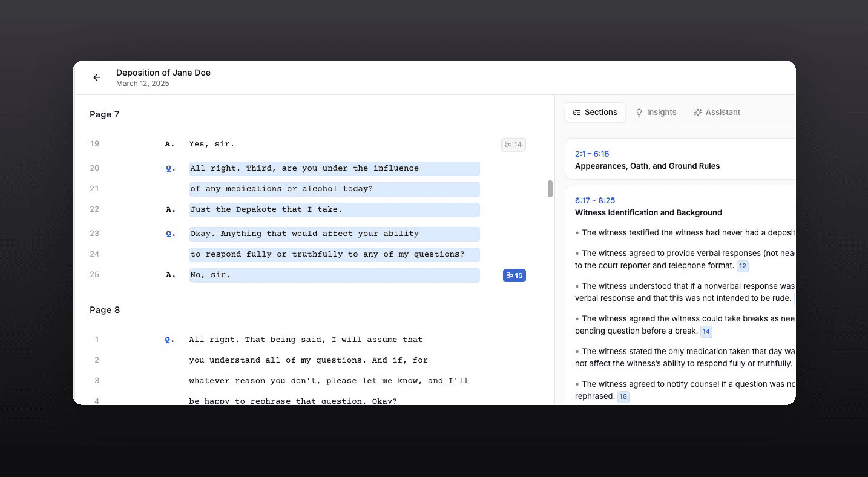Click citation badge 14 in summary
Viewport: 868px width, 477px height.
pos(706,331)
